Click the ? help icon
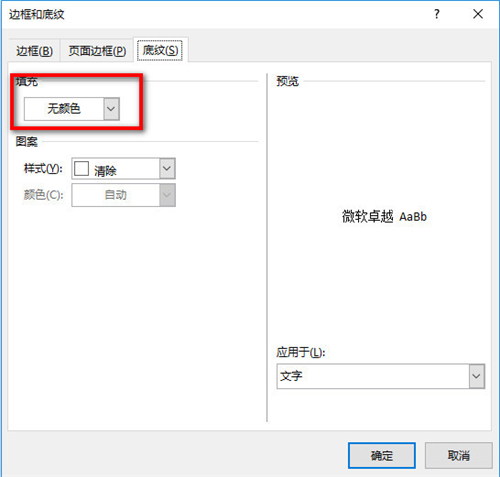Screen dimensions: 500x477 click(437, 14)
